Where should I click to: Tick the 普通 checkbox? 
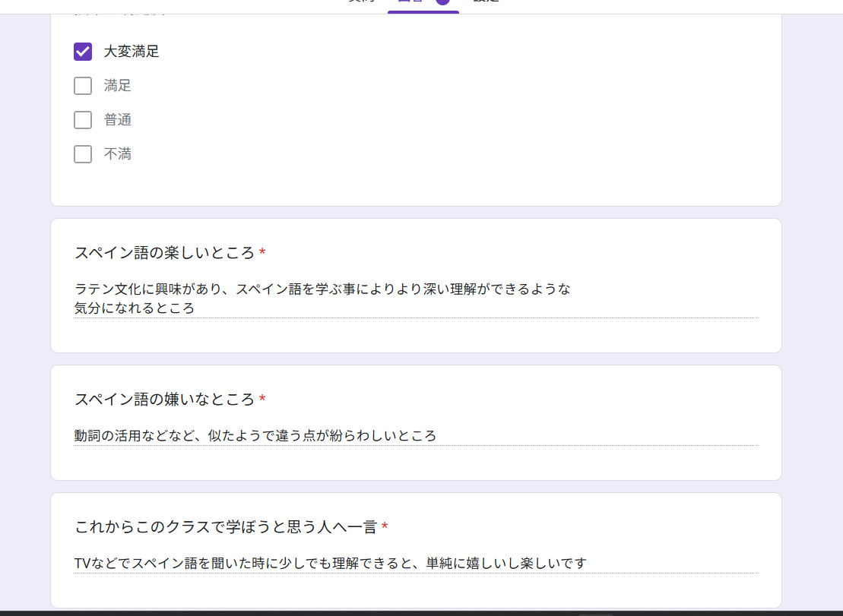[83, 120]
